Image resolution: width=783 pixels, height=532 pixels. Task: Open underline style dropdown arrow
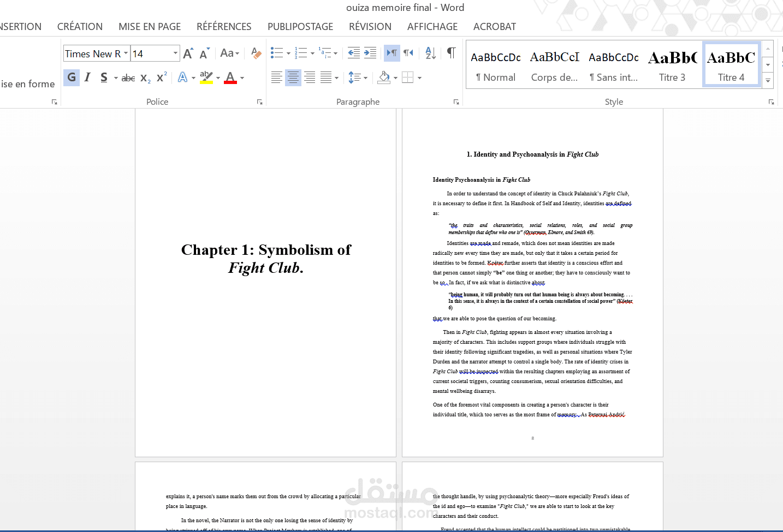(x=116, y=78)
